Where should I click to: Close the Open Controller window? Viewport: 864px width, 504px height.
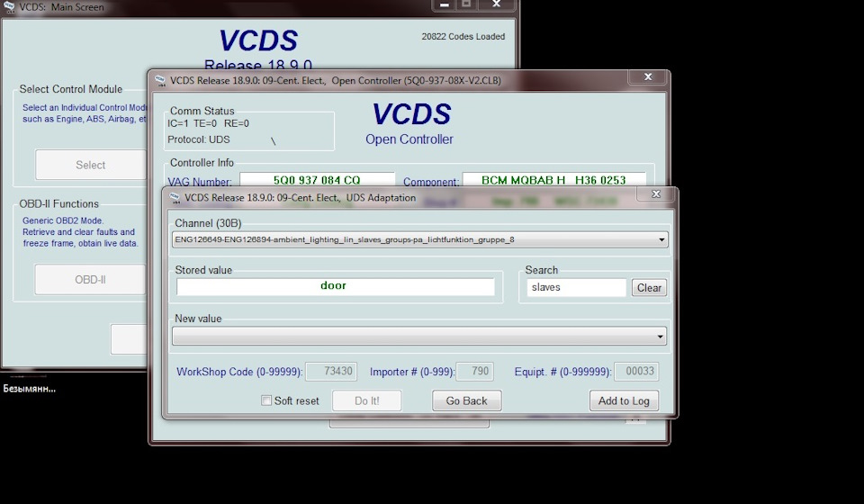(x=648, y=77)
